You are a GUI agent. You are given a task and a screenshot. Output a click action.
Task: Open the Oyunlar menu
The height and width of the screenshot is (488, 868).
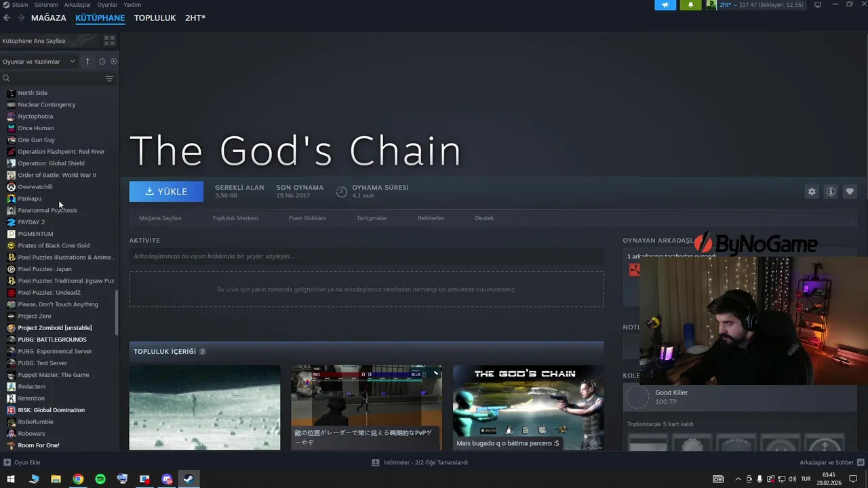pyautogui.click(x=107, y=5)
